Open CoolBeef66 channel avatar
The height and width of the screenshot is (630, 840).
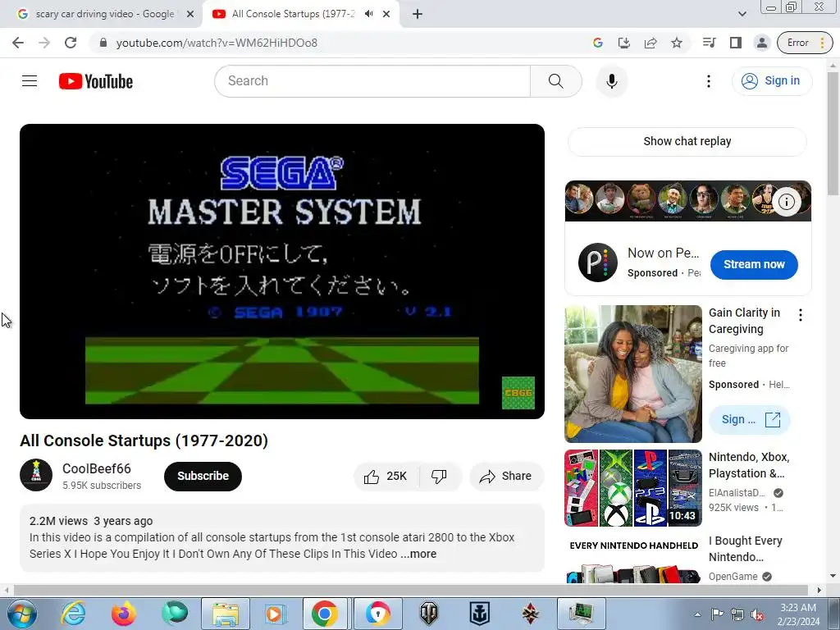coord(36,475)
